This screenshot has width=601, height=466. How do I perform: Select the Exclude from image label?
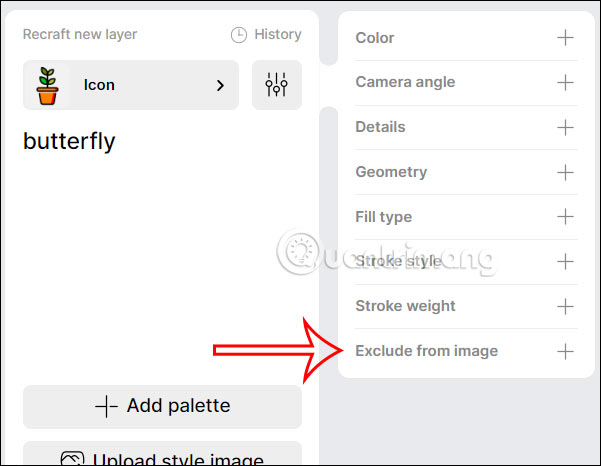pyautogui.click(x=426, y=351)
